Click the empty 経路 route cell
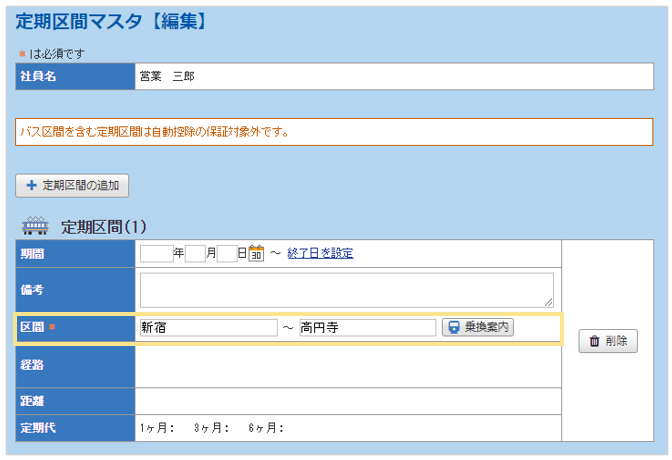672x460 pixels. (x=348, y=366)
